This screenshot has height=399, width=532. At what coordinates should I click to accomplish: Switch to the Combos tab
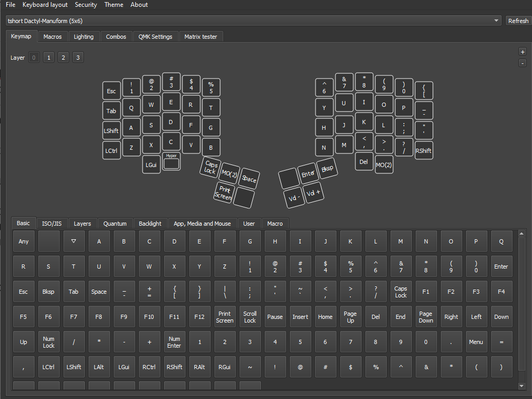tap(116, 37)
